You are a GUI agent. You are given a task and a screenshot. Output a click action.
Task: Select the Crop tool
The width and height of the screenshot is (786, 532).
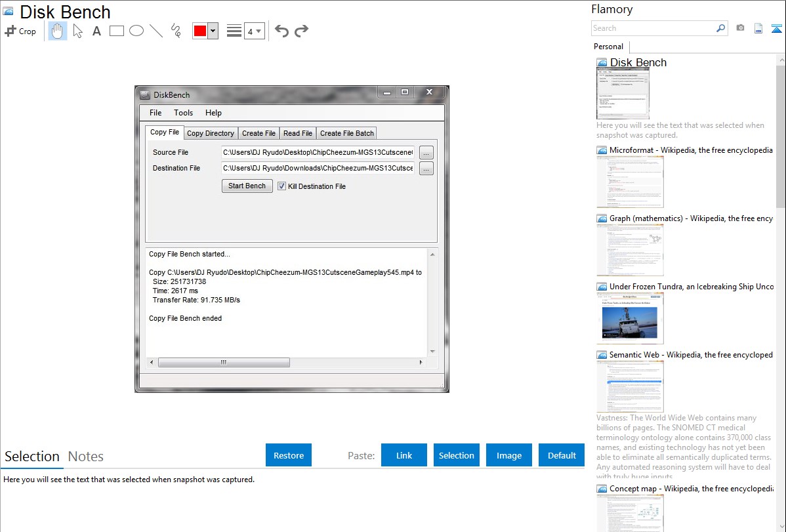[x=20, y=31]
